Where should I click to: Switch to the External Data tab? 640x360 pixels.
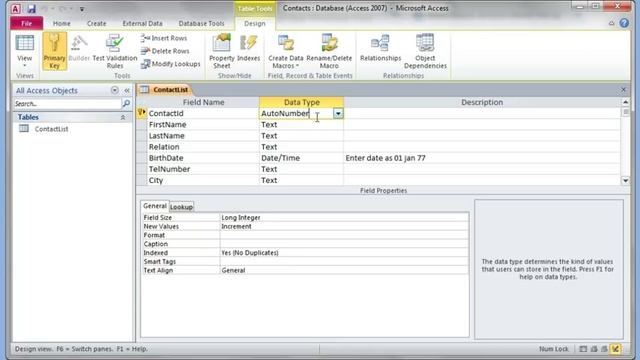click(x=142, y=23)
